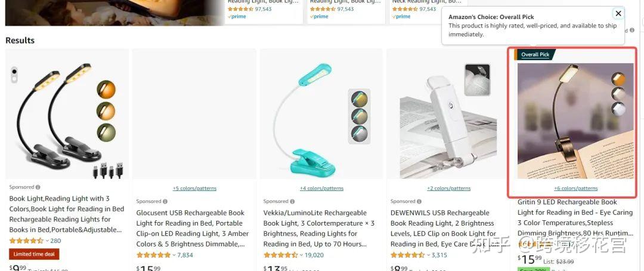Open the +4 colors/patterns link
This screenshot has width=644, height=271.
321,189
